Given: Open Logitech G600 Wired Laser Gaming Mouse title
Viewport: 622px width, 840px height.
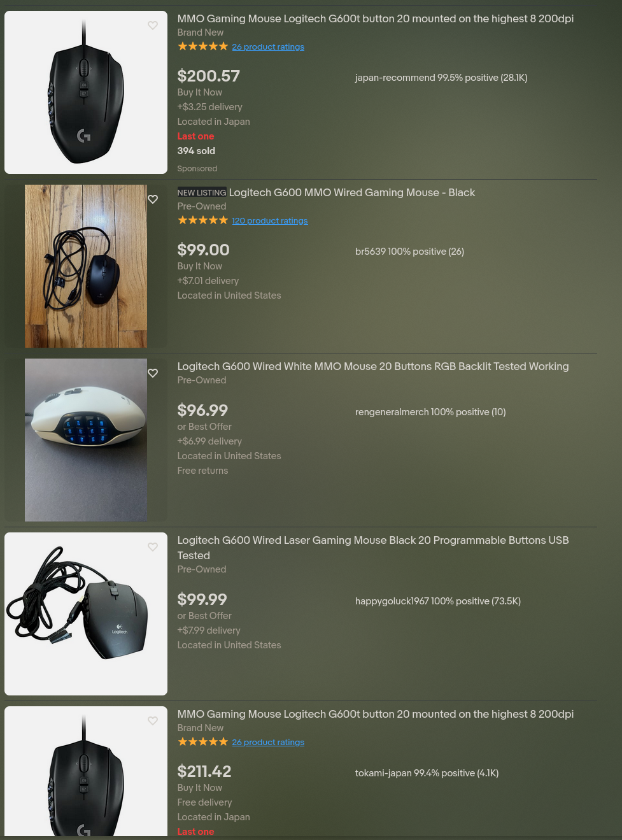Looking at the screenshot, I should point(373,548).
